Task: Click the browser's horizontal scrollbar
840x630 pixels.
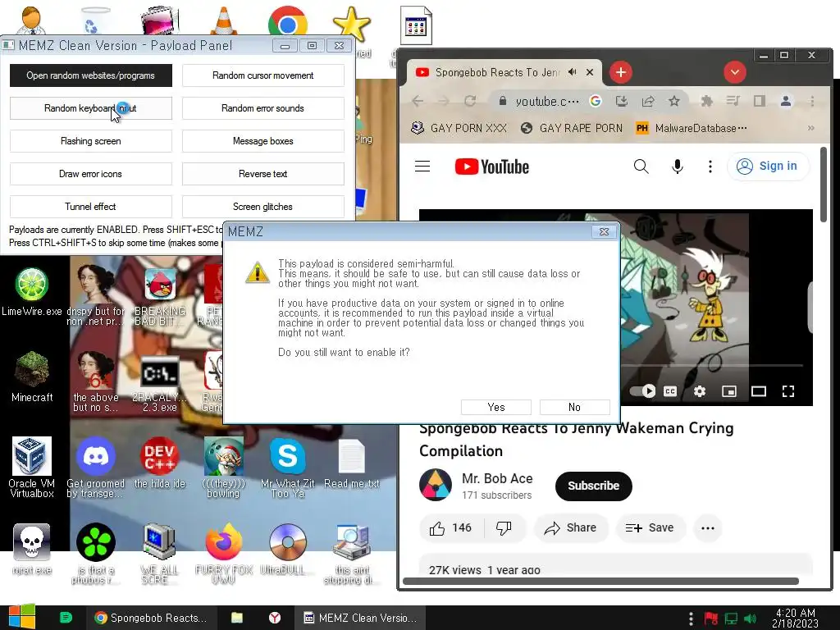Action: coord(600,582)
